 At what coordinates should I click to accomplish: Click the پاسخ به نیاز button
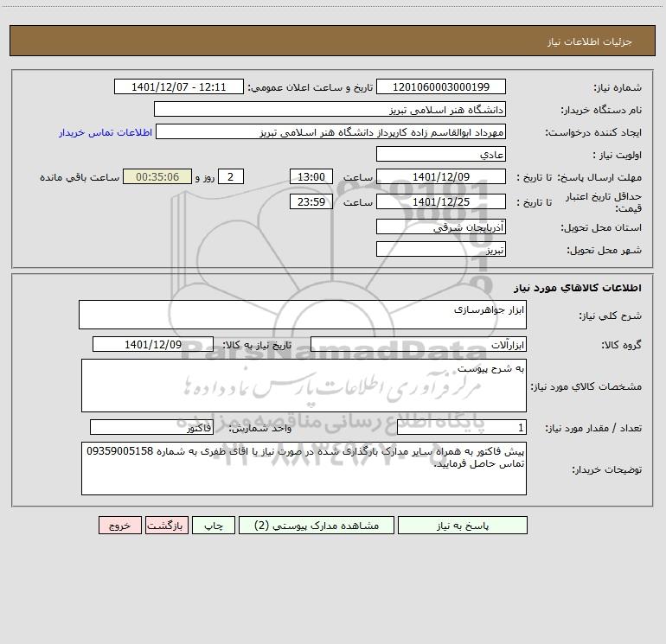(463, 525)
